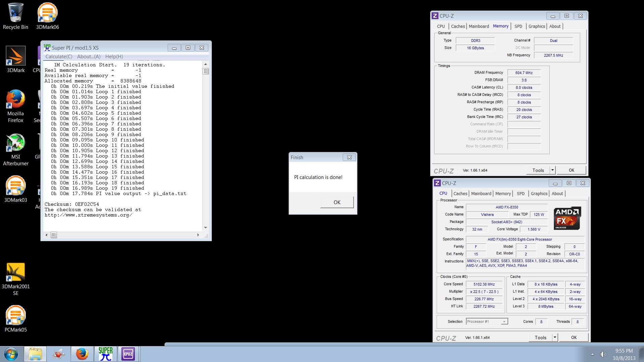The height and width of the screenshot is (362, 644).
Task: Open the Calculate(C) menu in Super PI
Action: pos(59,57)
